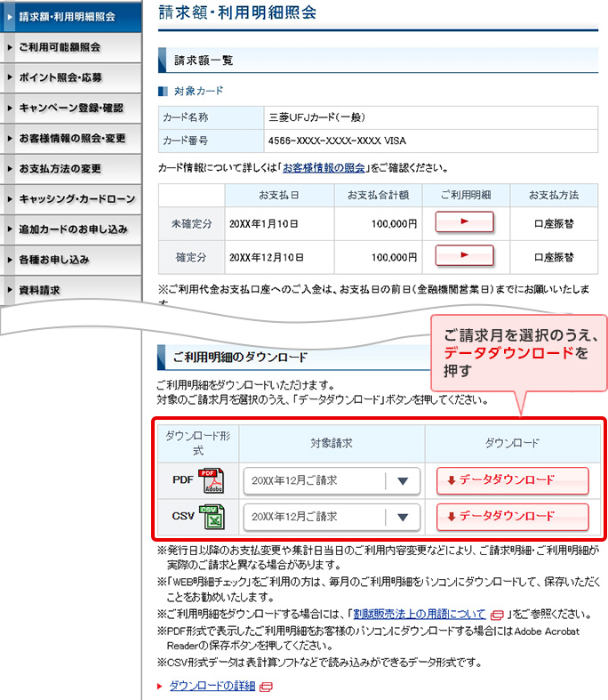Screen dimensions: 608x700
Task: Open 資料請求 in the sidebar
Action: tap(70, 290)
